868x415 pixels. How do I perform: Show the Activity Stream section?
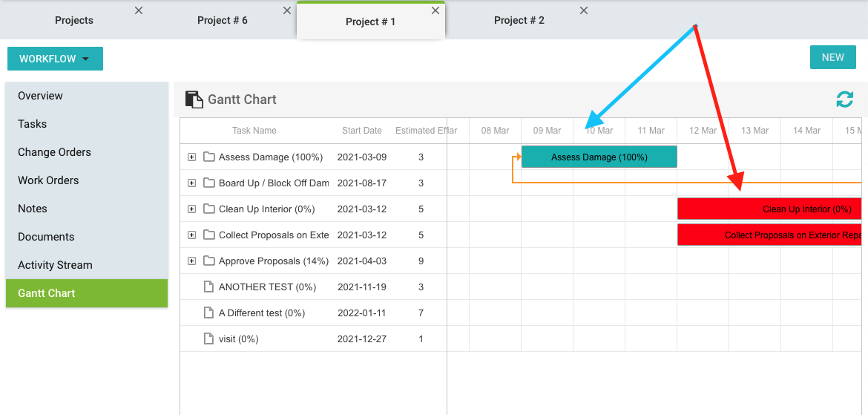pos(87,265)
